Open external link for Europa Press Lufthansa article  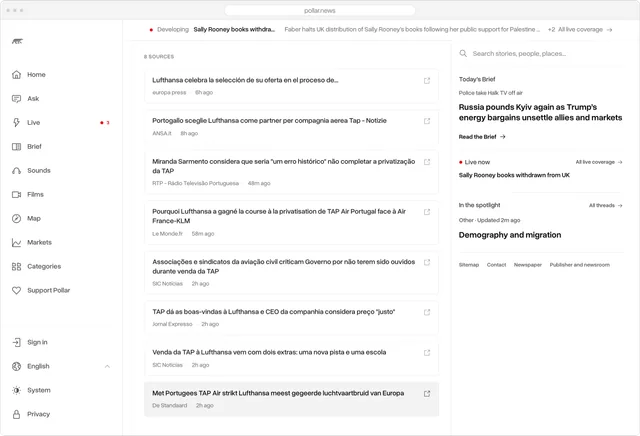pyautogui.click(x=427, y=81)
